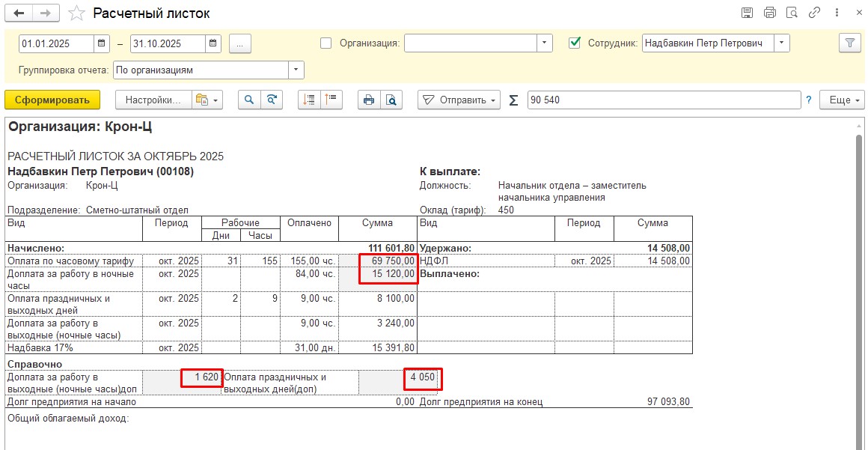
Task: Click the sum field showing 90 540
Action: (663, 100)
